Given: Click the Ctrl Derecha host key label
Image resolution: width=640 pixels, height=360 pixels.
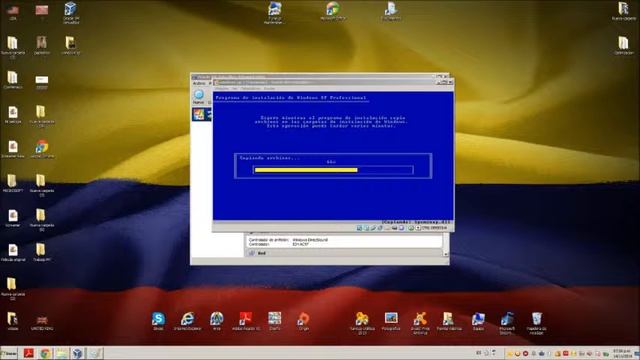Looking at the screenshot, I should point(434,228).
